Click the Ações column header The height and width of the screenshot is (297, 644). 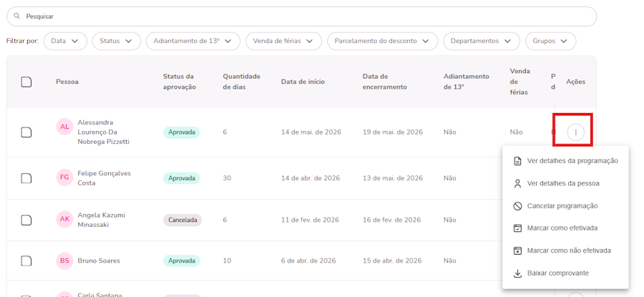coord(576,82)
